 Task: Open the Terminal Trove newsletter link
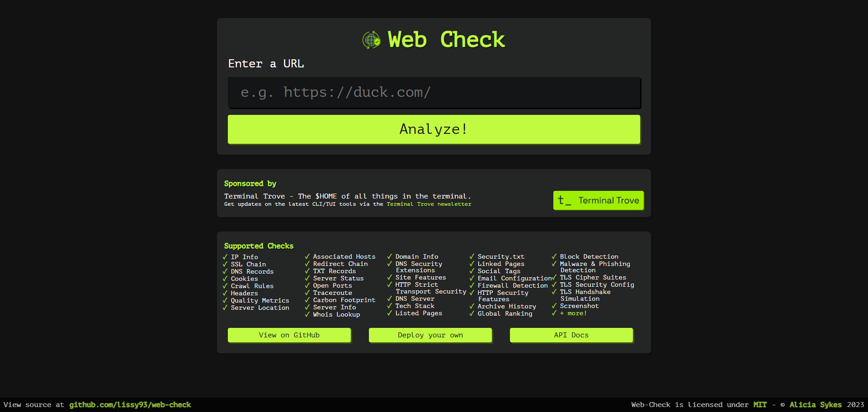pos(429,204)
